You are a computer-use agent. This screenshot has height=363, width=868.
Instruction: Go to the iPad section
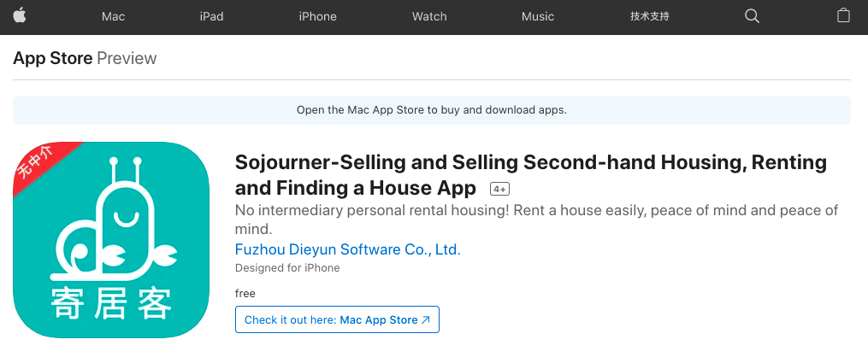click(x=211, y=16)
